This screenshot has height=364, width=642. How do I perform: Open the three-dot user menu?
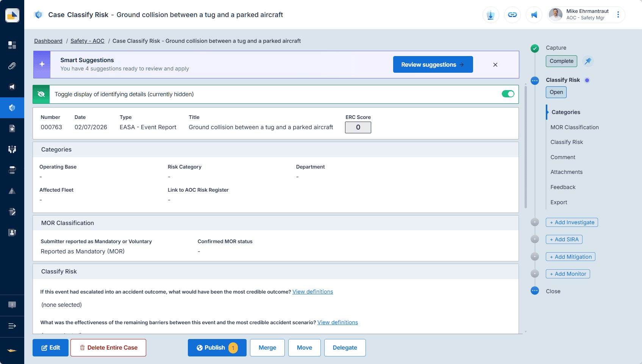(x=618, y=14)
